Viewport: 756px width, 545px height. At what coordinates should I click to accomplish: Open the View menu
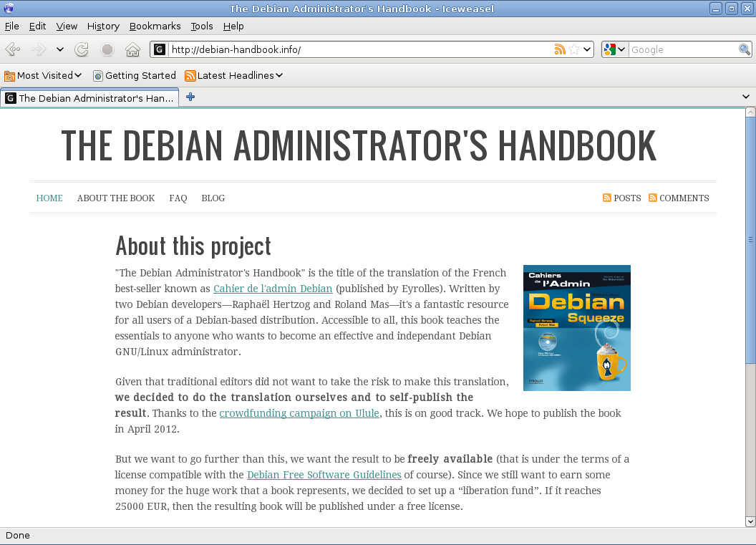tap(67, 26)
